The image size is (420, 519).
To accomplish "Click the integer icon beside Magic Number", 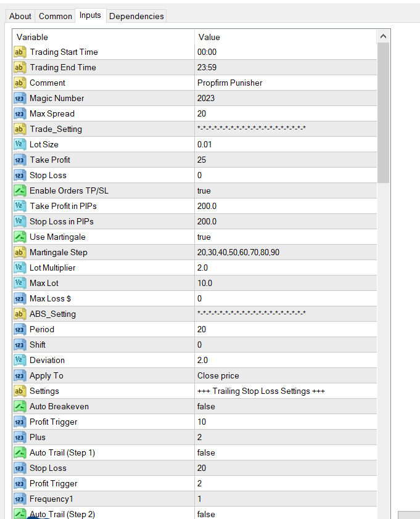I will (20, 98).
